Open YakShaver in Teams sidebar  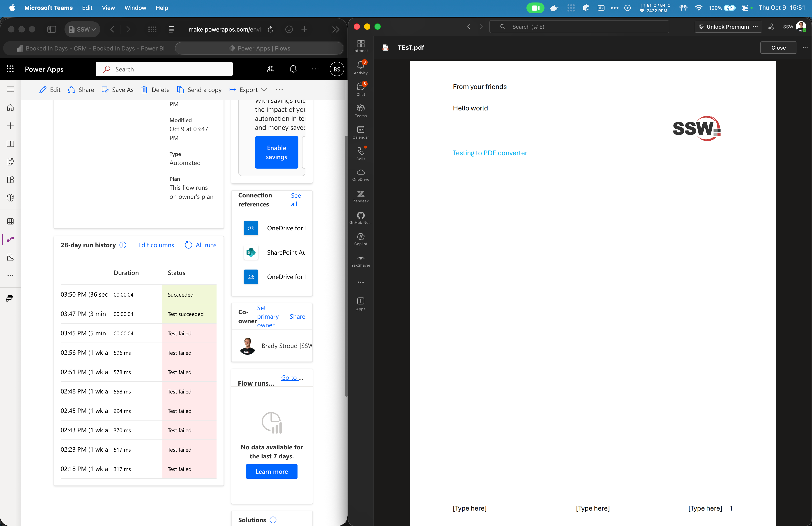[x=361, y=261]
